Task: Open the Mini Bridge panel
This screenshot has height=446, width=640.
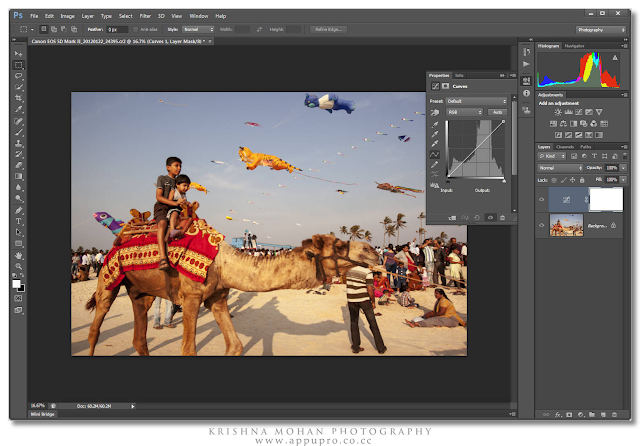Action: click(x=42, y=413)
